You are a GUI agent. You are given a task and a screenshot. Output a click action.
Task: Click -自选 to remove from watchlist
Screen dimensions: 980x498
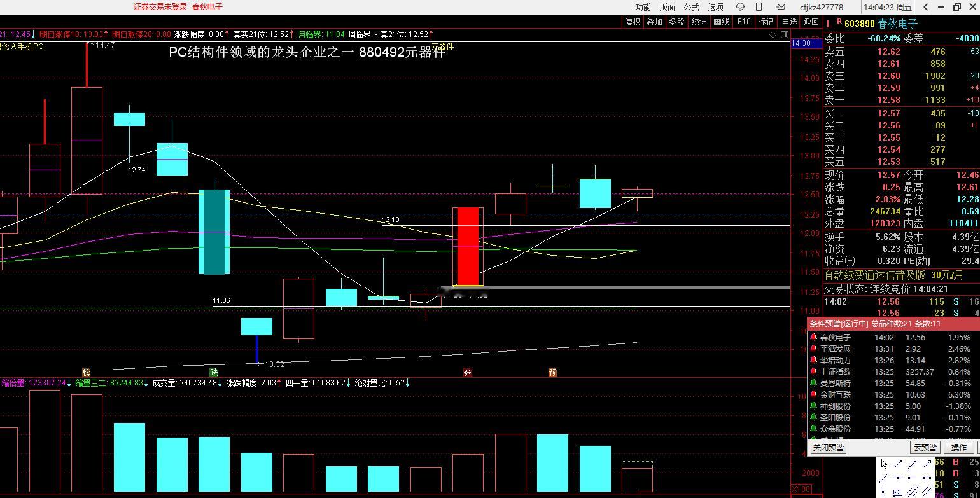788,22
